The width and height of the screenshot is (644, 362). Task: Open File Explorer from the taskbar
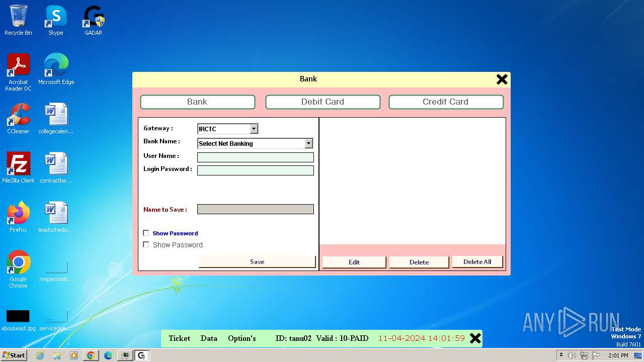click(57, 355)
